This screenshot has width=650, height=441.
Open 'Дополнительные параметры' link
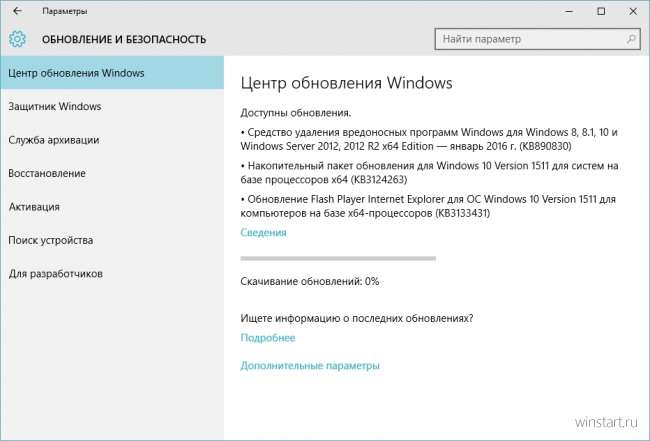310,366
